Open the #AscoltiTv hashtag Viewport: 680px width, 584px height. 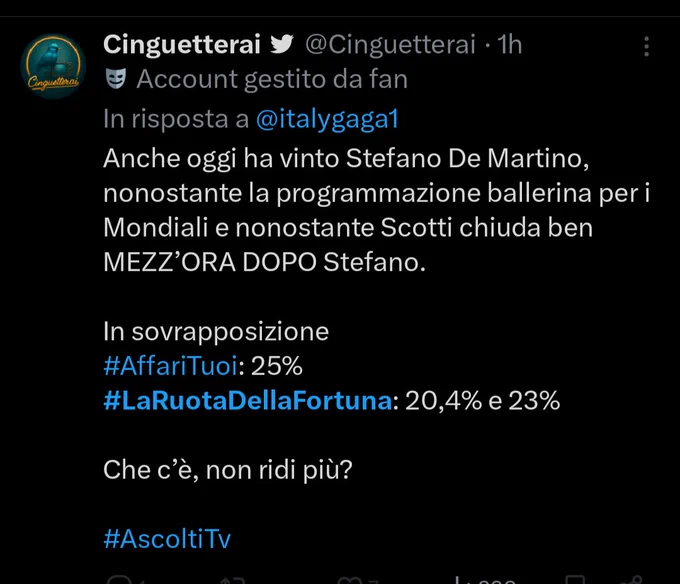pos(167,539)
